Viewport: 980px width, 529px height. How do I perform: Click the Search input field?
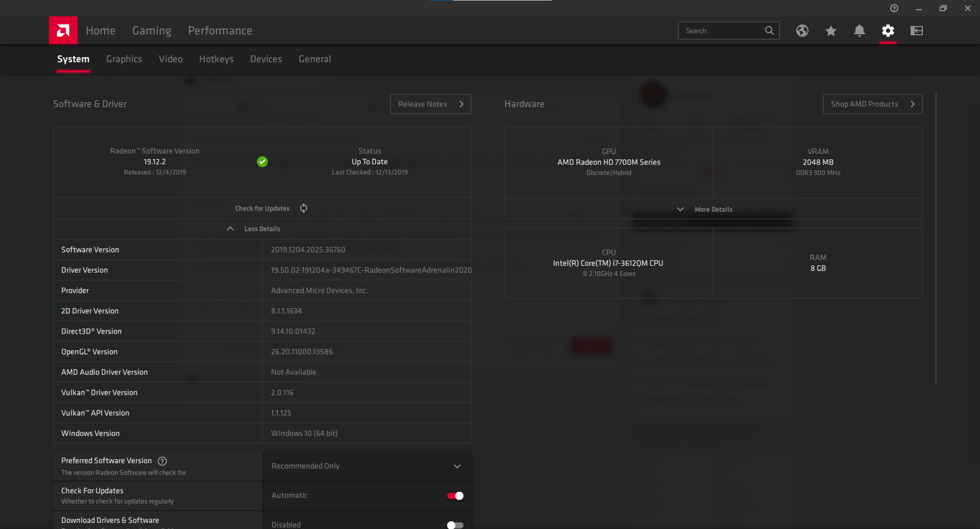click(x=722, y=31)
